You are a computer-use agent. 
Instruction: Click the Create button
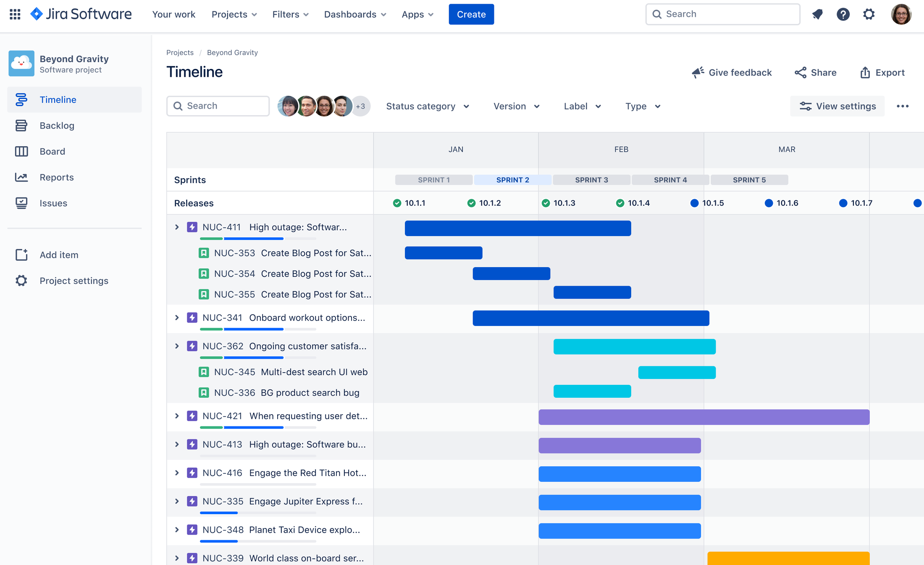(x=471, y=14)
